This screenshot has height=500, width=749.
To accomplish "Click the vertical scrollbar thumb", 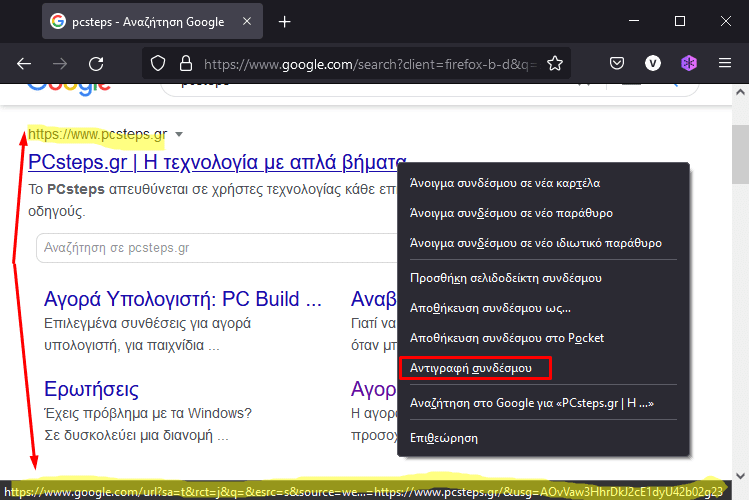I will coord(740,154).
